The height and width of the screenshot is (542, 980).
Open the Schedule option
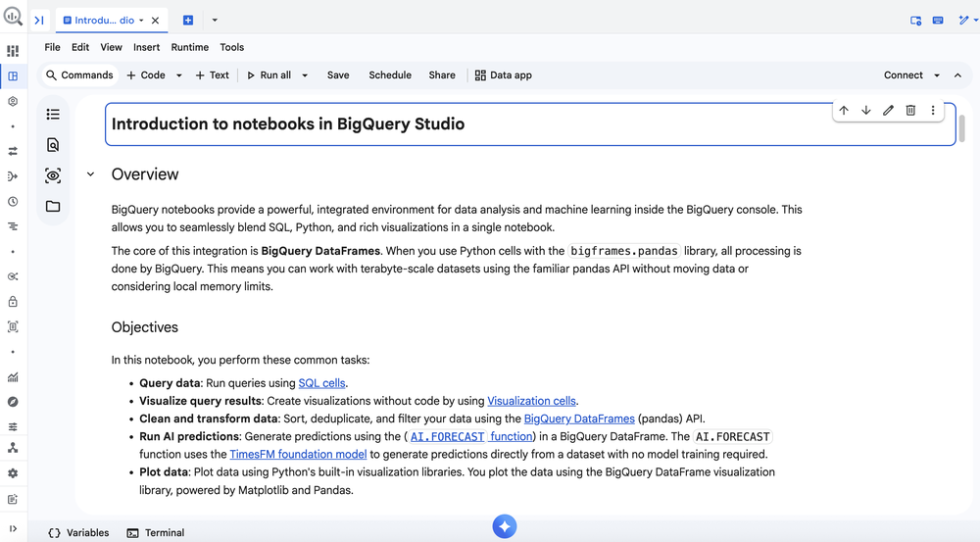390,75
